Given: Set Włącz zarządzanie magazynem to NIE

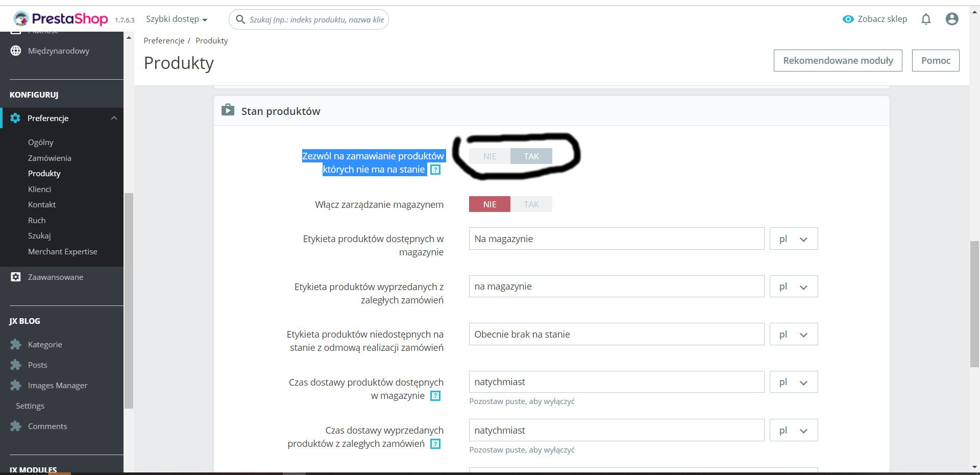Looking at the screenshot, I should pyautogui.click(x=489, y=204).
